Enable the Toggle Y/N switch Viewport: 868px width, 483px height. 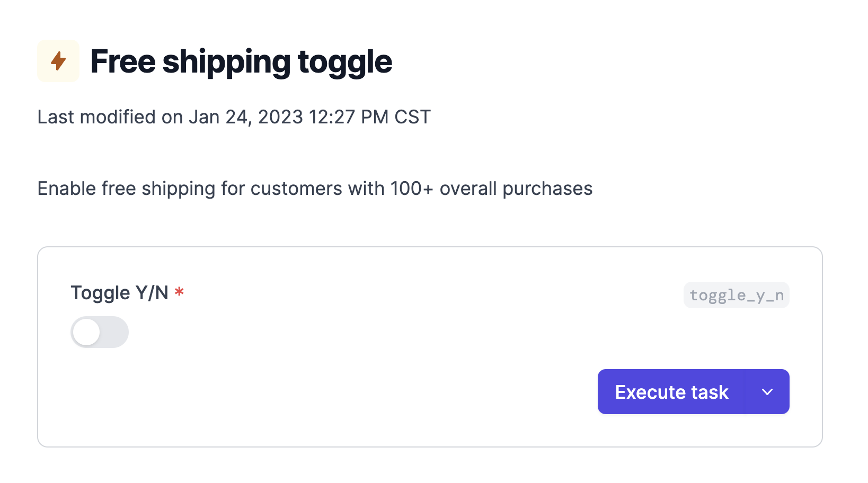(x=100, y=332)
